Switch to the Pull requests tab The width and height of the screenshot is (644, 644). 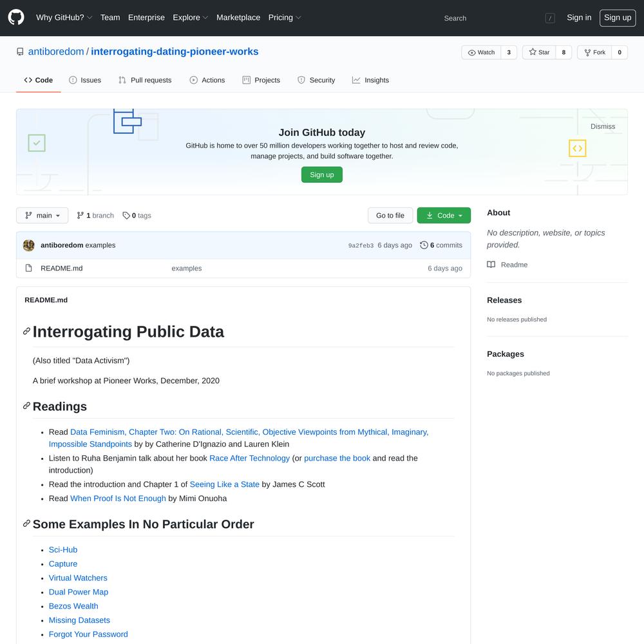(145, 80)
